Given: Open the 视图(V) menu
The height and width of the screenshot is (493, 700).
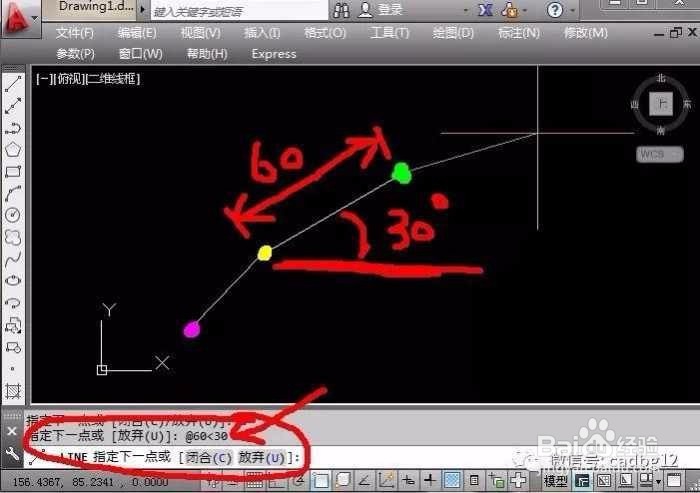Looking at the screenshot, I should coord(200,33).
